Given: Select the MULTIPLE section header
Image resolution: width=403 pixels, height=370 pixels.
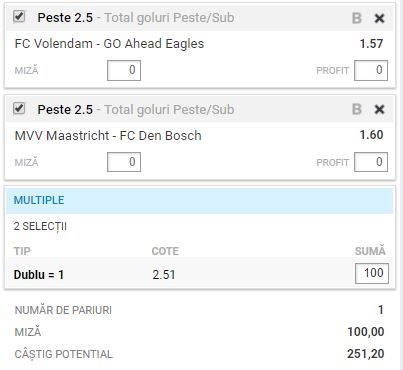Looking at the screenshot, I should (199, 200).
